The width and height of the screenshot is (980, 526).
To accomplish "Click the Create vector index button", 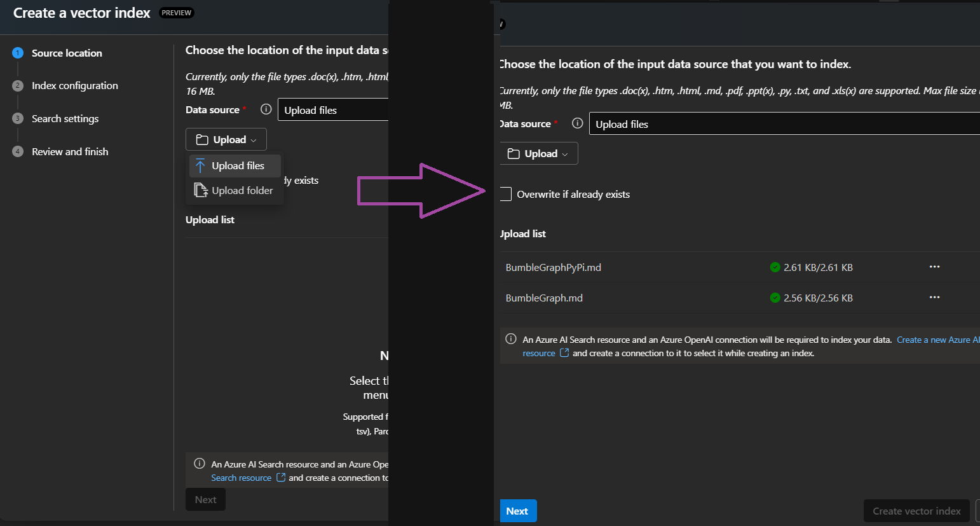I will (916, 511).
